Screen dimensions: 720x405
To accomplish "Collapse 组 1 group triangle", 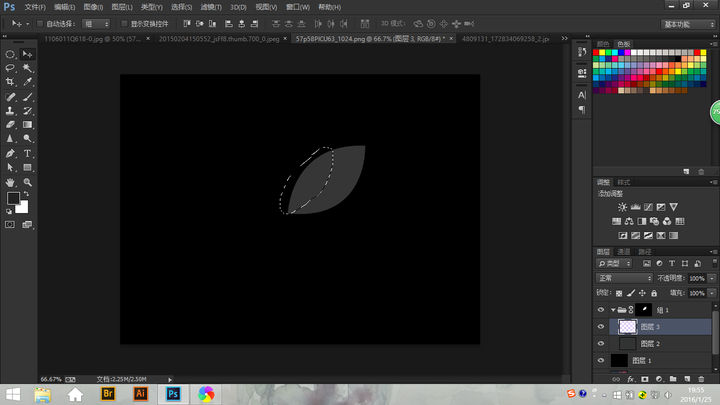I will (x=613, y=310).
